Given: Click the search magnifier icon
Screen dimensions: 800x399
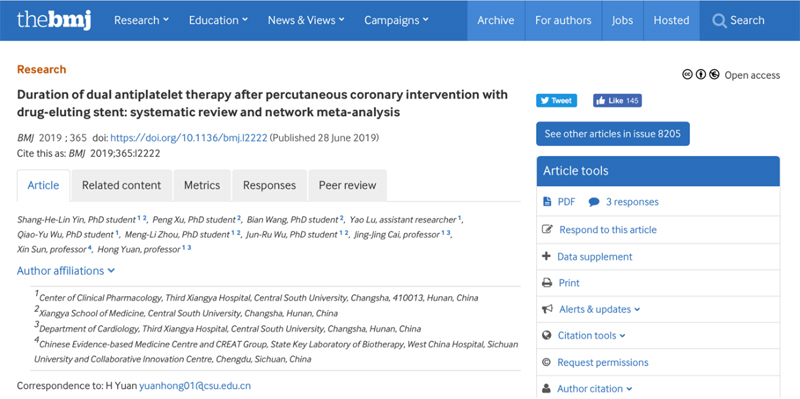Looking at the screenshot, I should (x=719, y=21).
